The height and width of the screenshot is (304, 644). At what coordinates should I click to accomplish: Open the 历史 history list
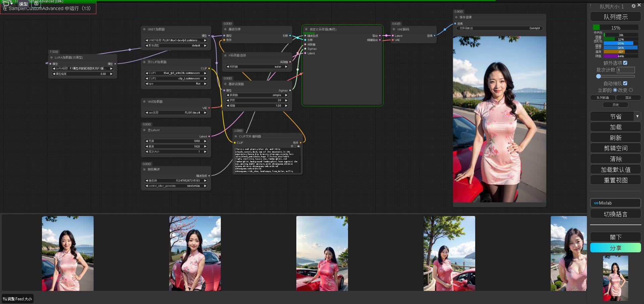click(615, 105)
